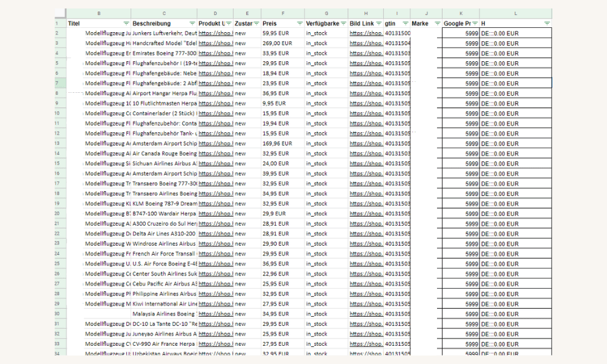Image resolution: width=607 pixels, height=364 pixels.
Task: Select cell 'Junkers Luftverkehr, Deut'
Action: (164, 33)
